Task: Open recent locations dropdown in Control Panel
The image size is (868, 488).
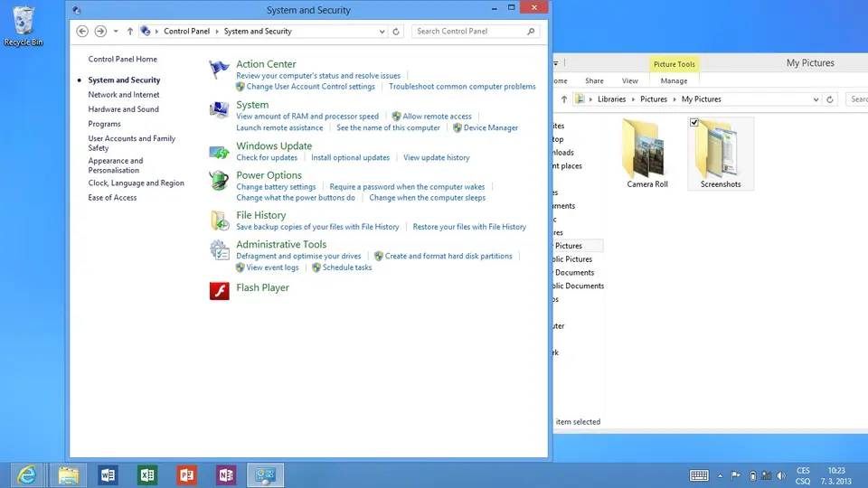Action: click(x=116, y=32)
